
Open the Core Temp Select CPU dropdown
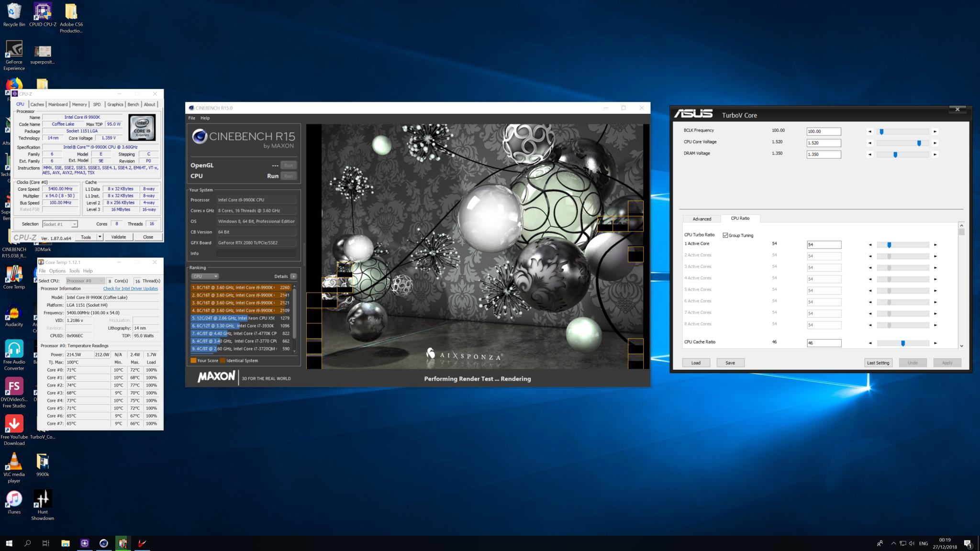[x=85, y=281]
